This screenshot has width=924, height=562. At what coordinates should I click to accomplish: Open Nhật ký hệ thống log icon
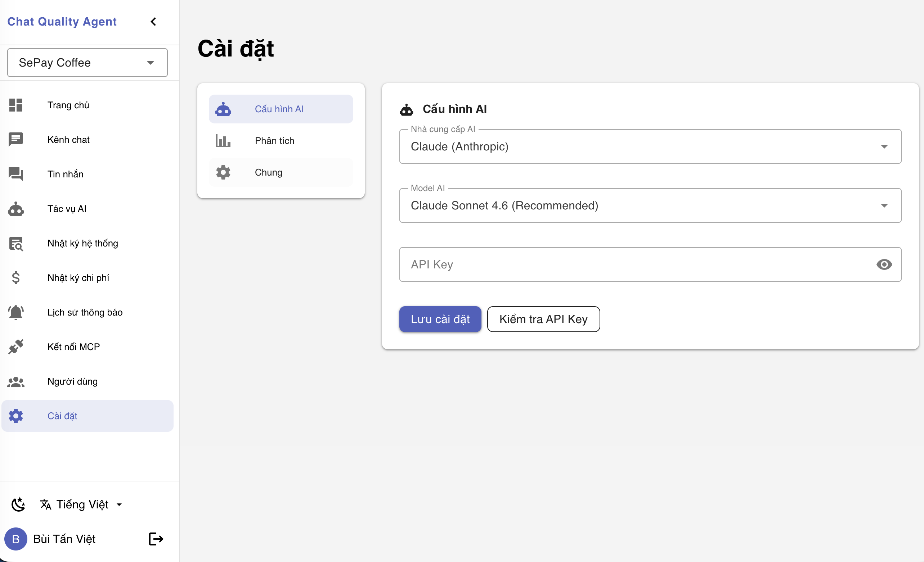point(16,244)
